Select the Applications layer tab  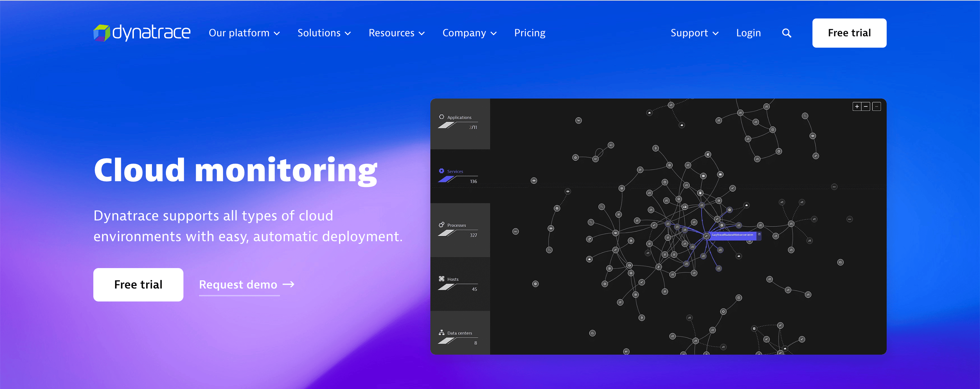(x=460, y=124)
